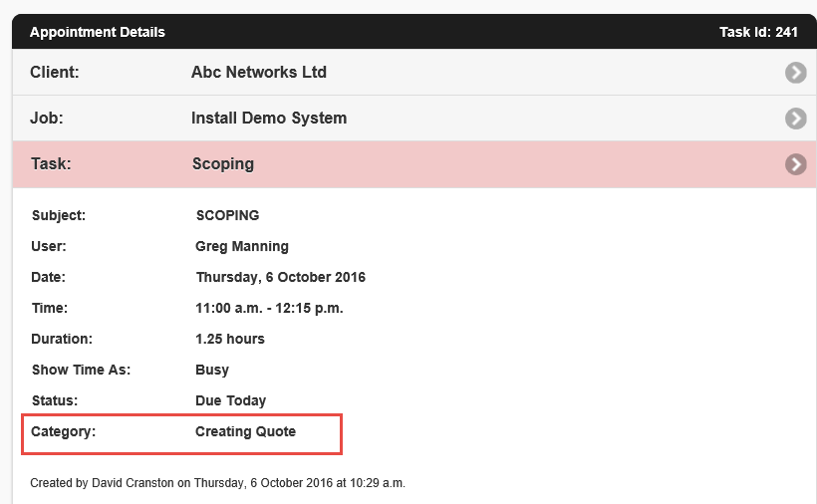Screen dimensions: 817x504
Task: Click the Appointment Details header title
Action: click(x=98, y=32)
